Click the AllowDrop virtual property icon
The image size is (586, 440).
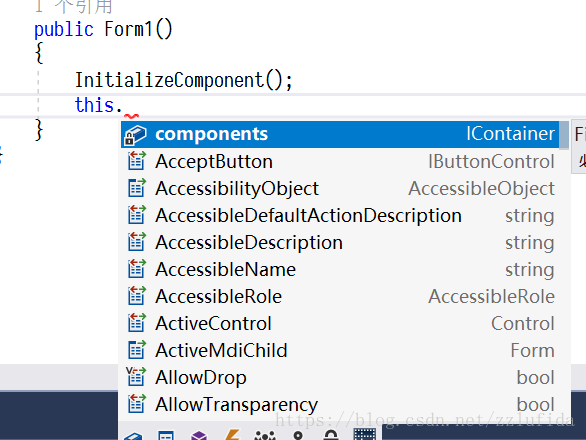click(x=136, y=376)
